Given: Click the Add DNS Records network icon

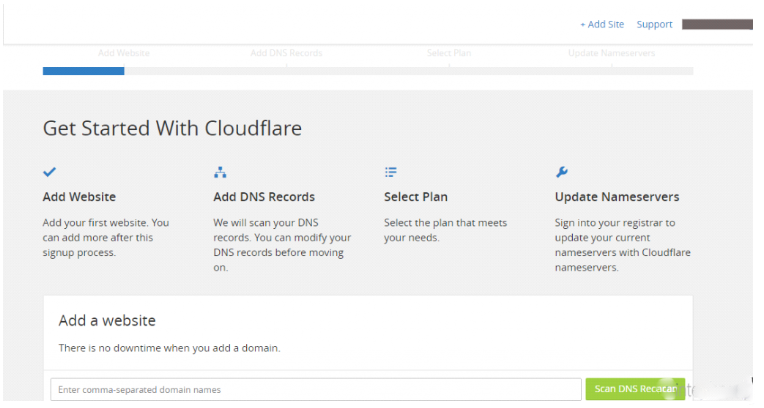Looking at the screenshot, I should click(x=220, y=172).
